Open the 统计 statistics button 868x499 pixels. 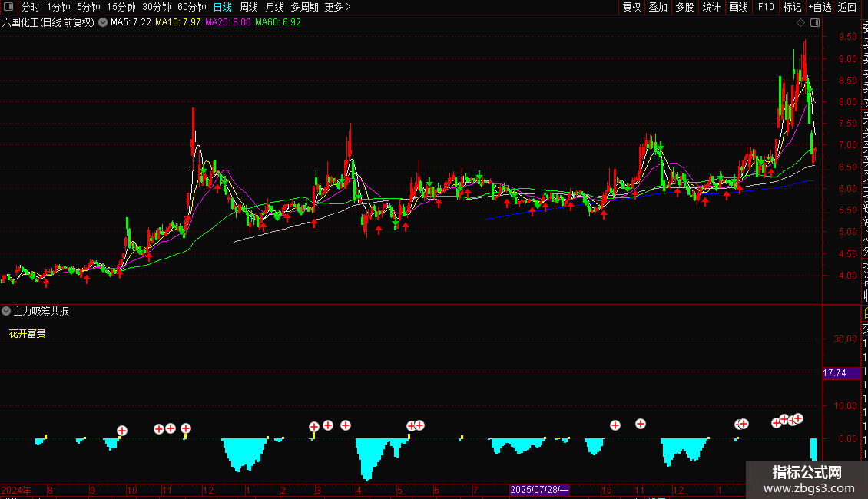pyautogui.click(x=711, y=7)
